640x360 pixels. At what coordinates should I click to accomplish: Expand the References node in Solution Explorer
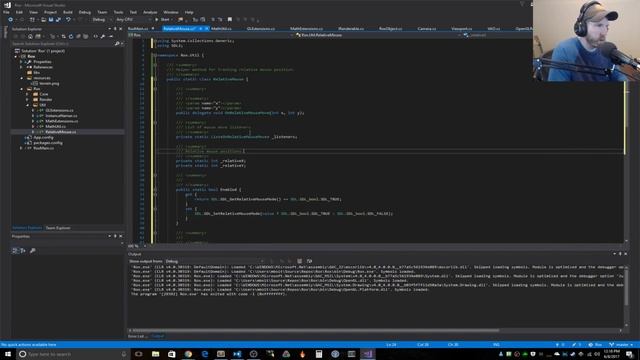pos(22,67)
